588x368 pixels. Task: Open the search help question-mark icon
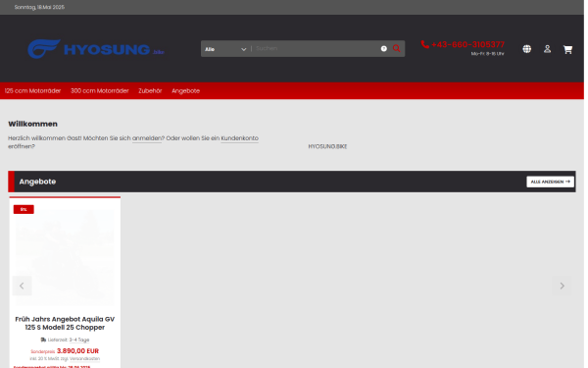pos(383,48)
